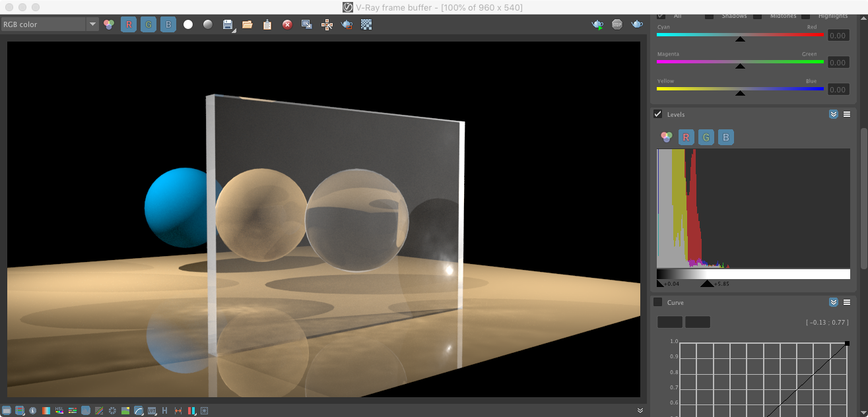Image resolution: width=868 pixels, height=417 pixels.
Task: Enable the Highlights checkbox
Action: (x=805, y=15)
